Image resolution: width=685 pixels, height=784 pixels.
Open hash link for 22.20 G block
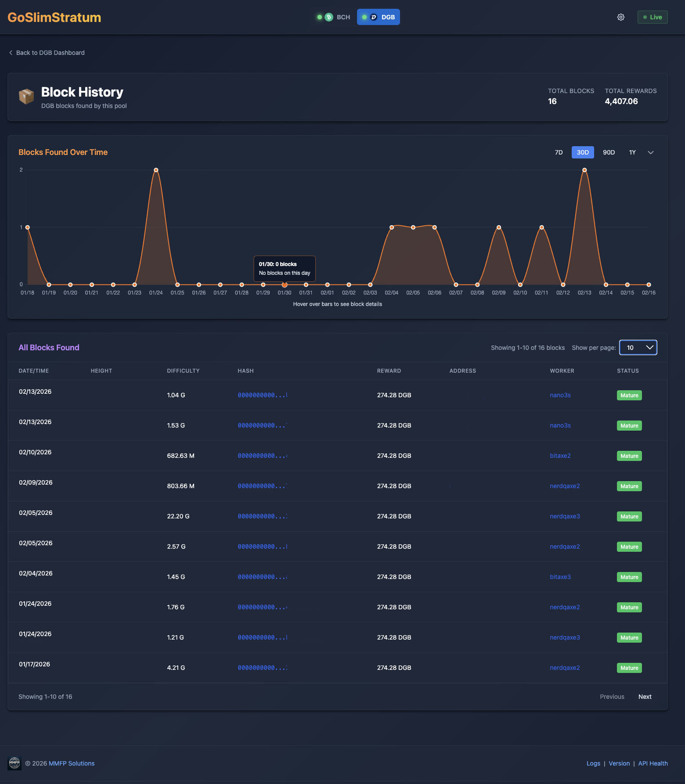(263, 516)
